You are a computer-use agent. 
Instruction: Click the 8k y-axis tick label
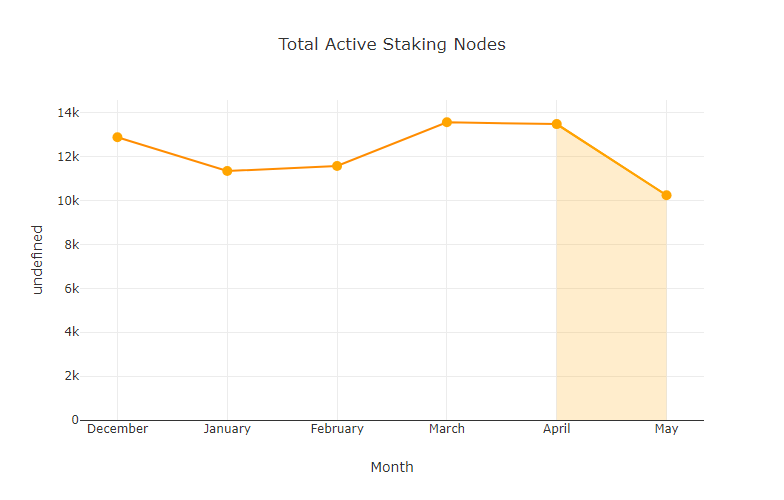70,244
